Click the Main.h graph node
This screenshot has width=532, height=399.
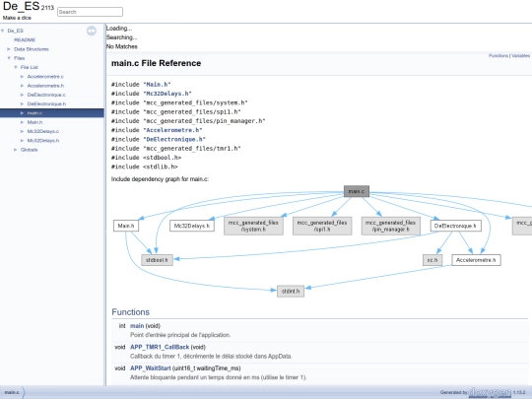point(126,226)
